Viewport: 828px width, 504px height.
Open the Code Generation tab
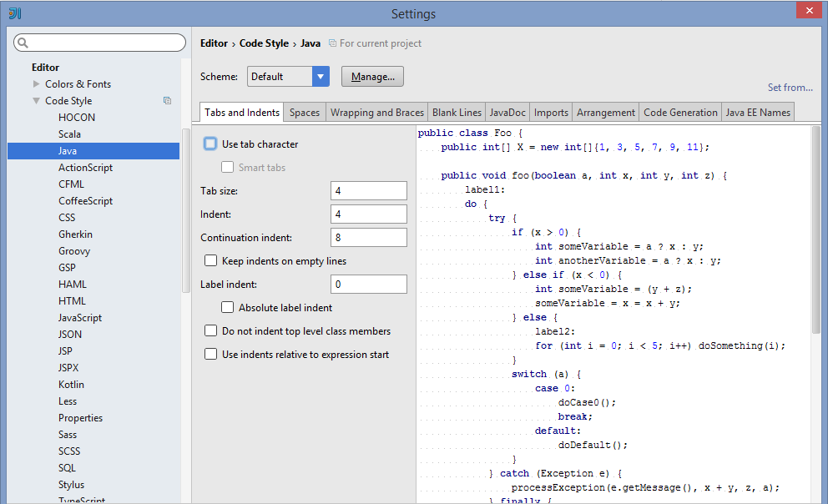[680, 113]
